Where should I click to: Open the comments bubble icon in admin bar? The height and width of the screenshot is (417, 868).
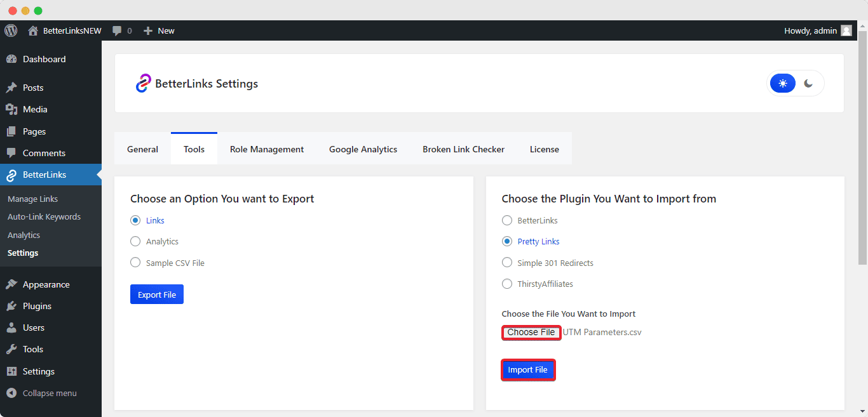[x=118, y=30]
